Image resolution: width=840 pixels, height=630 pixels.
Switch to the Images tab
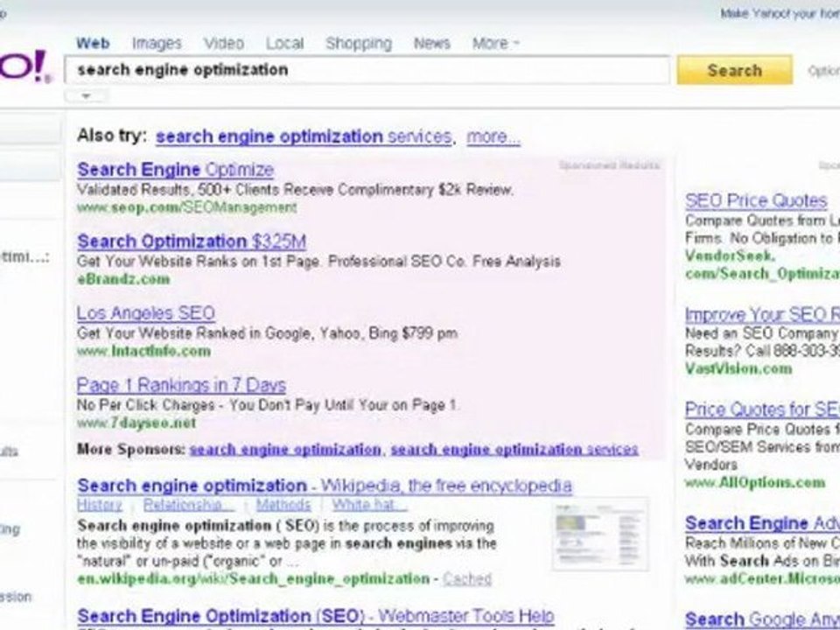[x=157, y=43]
